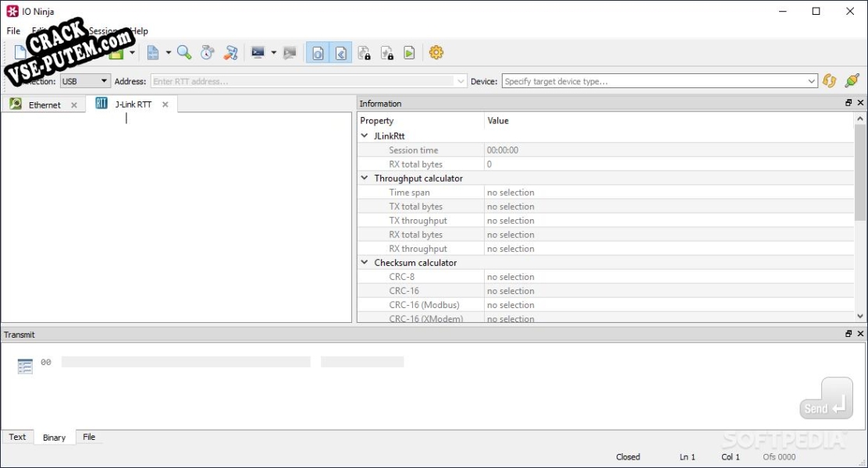The width and height of the screenshot is (868, 468).
Task: Toggle the first highlighted log view button
Action: coord(318,52)
